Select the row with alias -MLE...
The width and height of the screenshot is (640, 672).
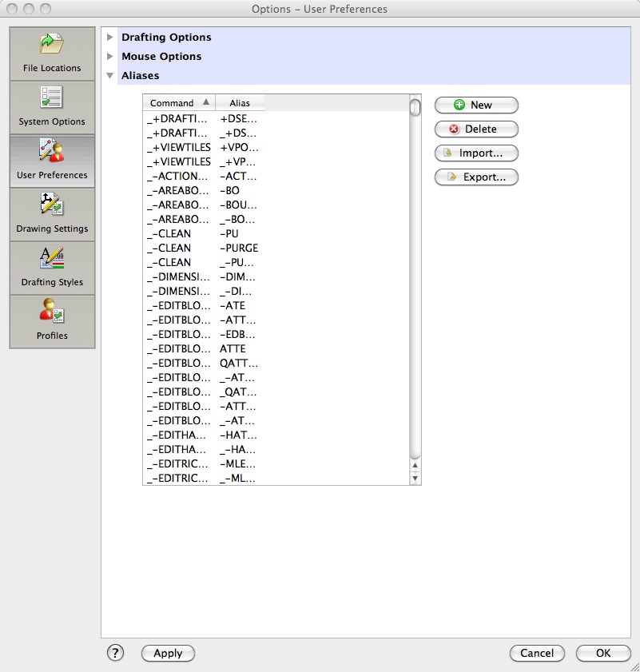coord(276,463)
